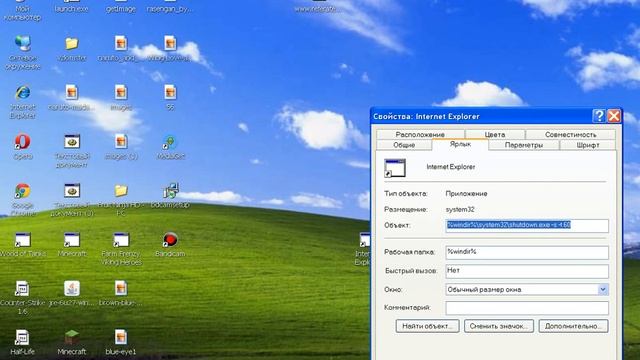The image size is (640, 360).
Task: Click into the Объект target field
Action: [x=527, y=226]
